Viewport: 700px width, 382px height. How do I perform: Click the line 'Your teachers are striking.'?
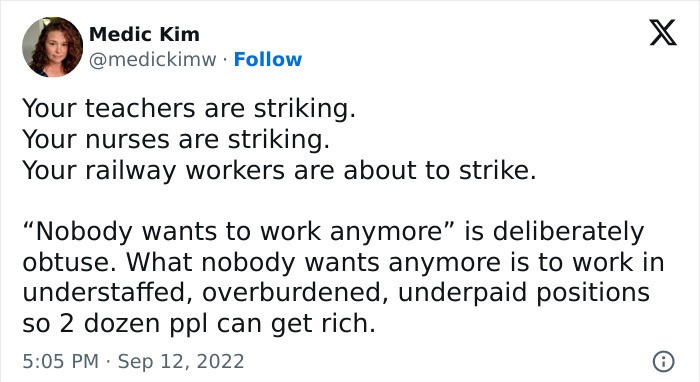pyautogui.click(x=189, y=108)
